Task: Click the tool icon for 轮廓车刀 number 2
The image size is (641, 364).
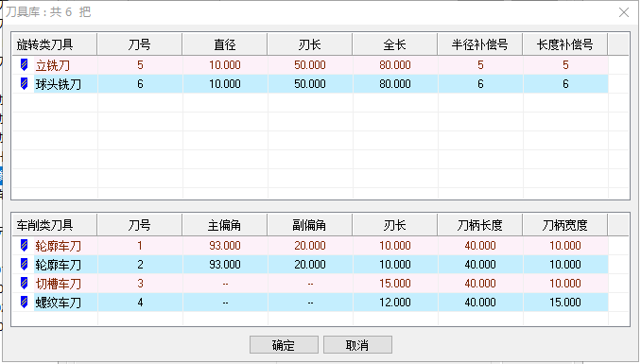Action: click(x=25, y=265)
